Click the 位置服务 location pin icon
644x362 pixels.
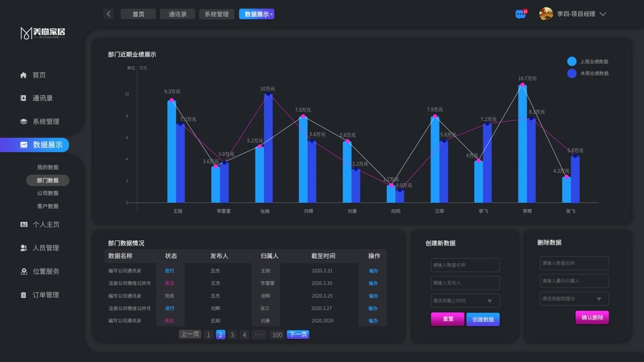[24, 271]
